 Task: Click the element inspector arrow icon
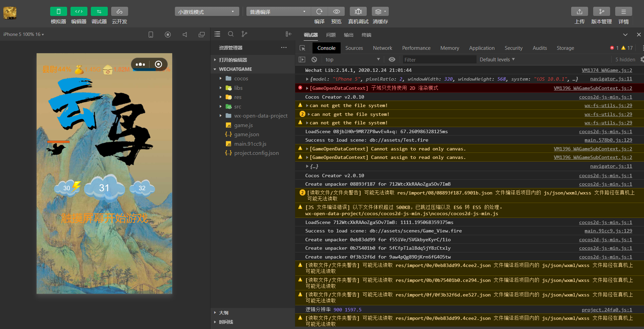[303, 48]
